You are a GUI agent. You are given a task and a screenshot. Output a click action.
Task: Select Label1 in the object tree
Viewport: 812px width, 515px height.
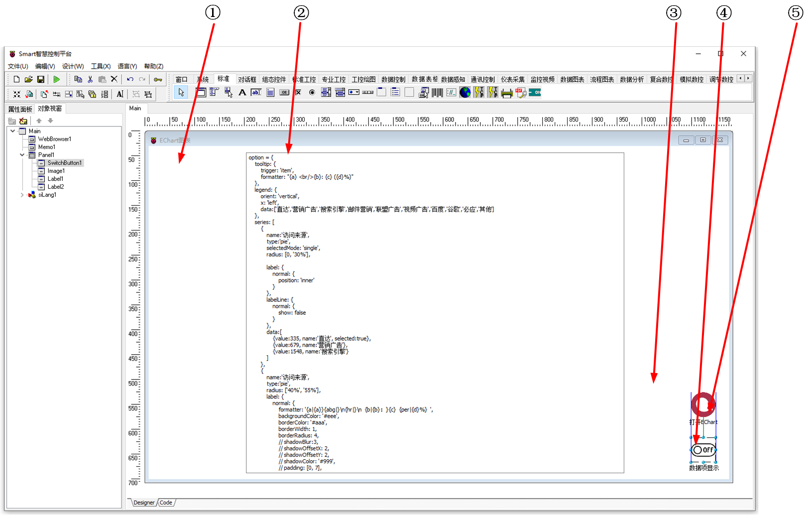pos(55,179)
